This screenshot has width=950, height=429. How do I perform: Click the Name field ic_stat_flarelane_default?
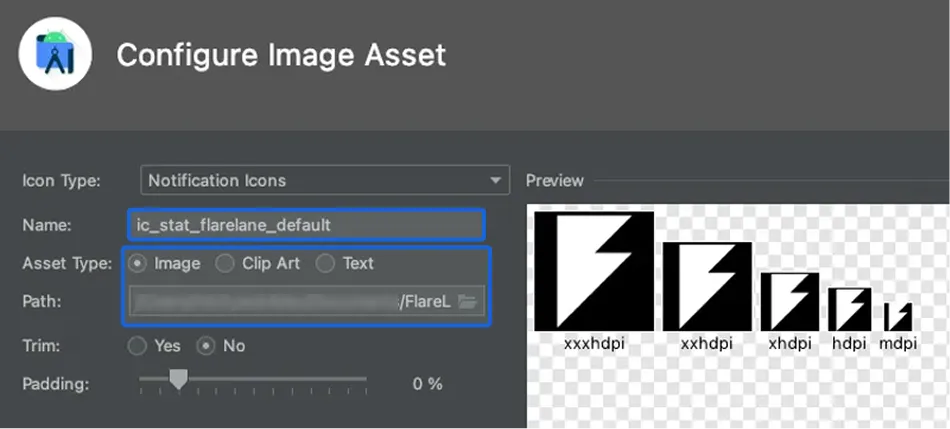coord(306,225)
